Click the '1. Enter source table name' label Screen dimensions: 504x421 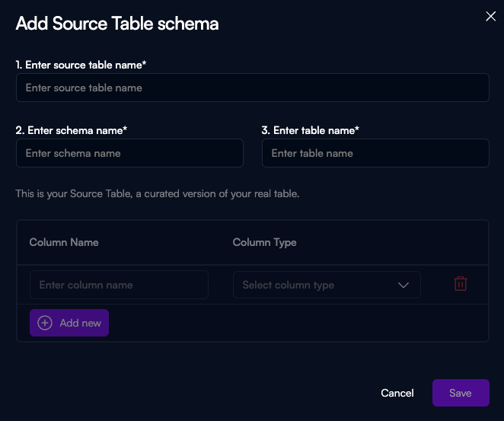pos(81,65)
